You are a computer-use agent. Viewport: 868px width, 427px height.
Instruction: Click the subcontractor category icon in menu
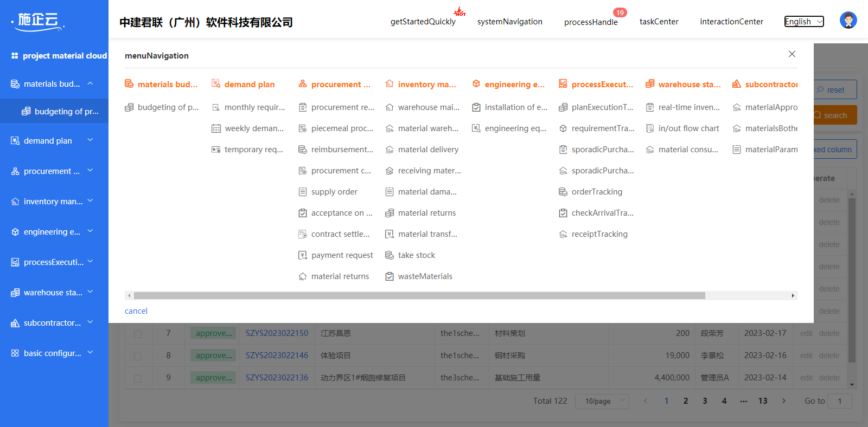[x=737, y=84]
